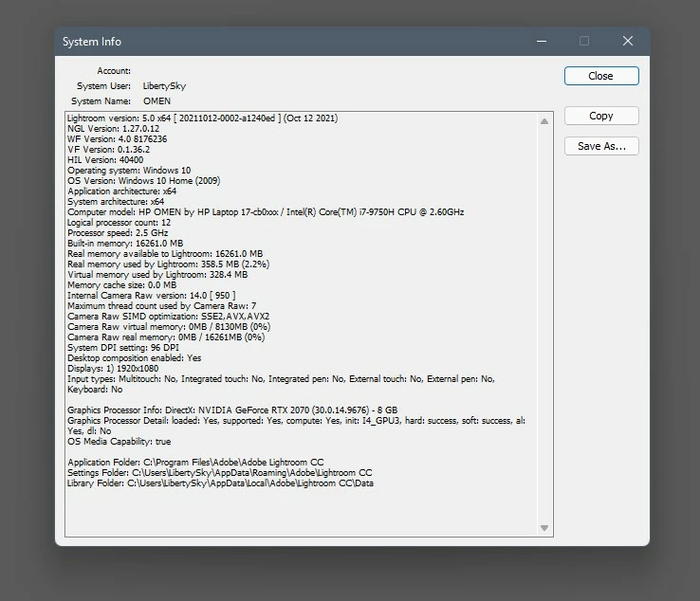The width and height of the screenshot is (700, 601).
Task: Select the 'WF Version: 4.0 8176236' line
Action: click(118, 138)
